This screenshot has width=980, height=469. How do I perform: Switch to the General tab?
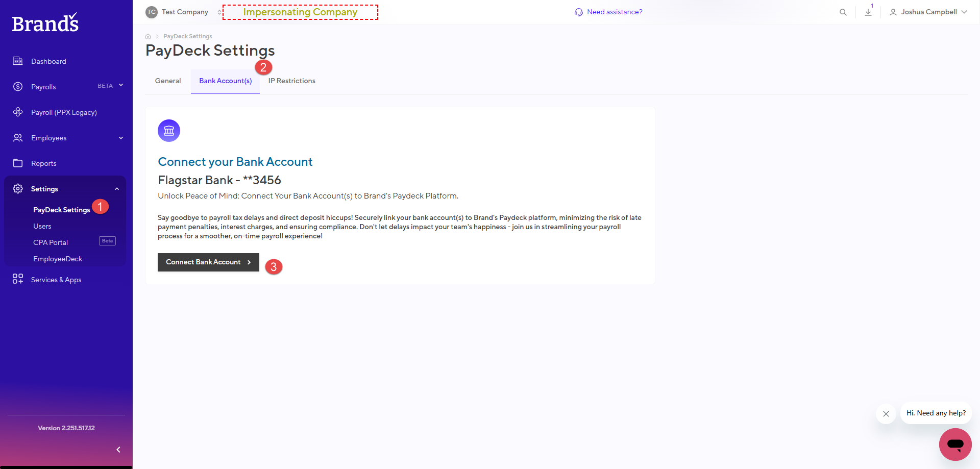(x=168, y=81)
